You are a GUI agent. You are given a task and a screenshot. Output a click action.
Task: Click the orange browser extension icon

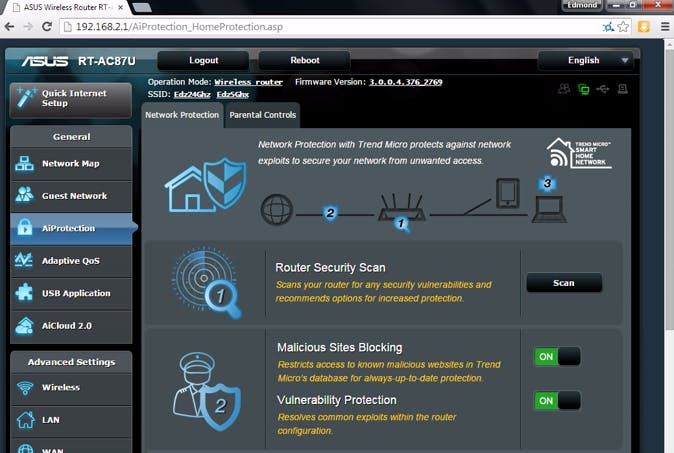643,27
